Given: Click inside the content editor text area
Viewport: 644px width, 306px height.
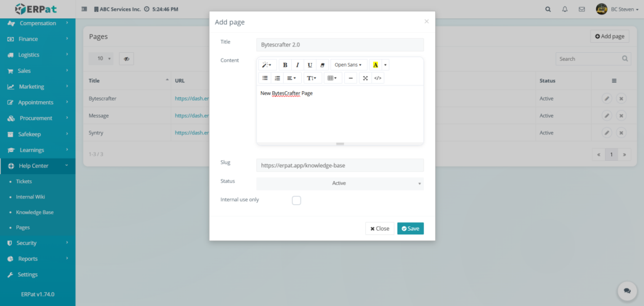Looking at the screenshot, I should click(340, 114).
